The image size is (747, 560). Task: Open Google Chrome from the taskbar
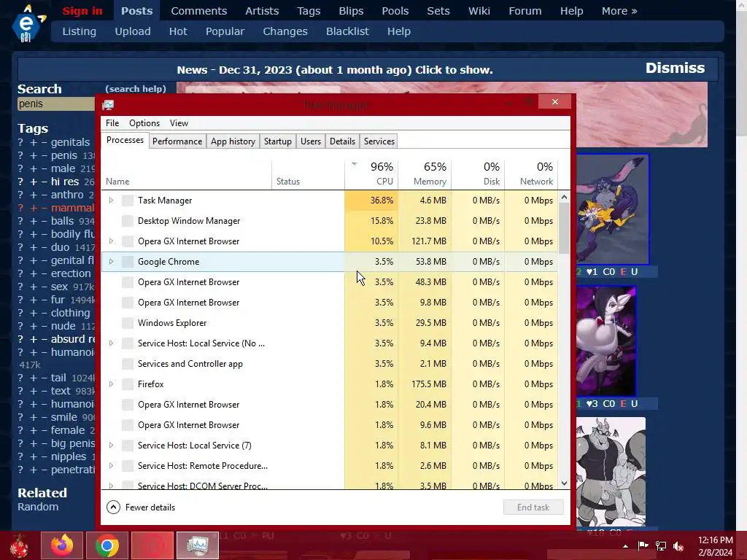tap(107, 545)
